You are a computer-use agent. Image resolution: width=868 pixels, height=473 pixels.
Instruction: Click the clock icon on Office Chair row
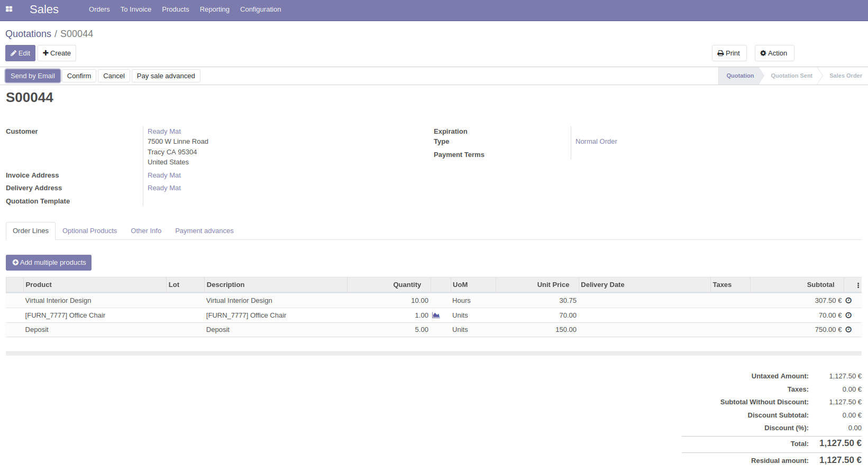848,315
